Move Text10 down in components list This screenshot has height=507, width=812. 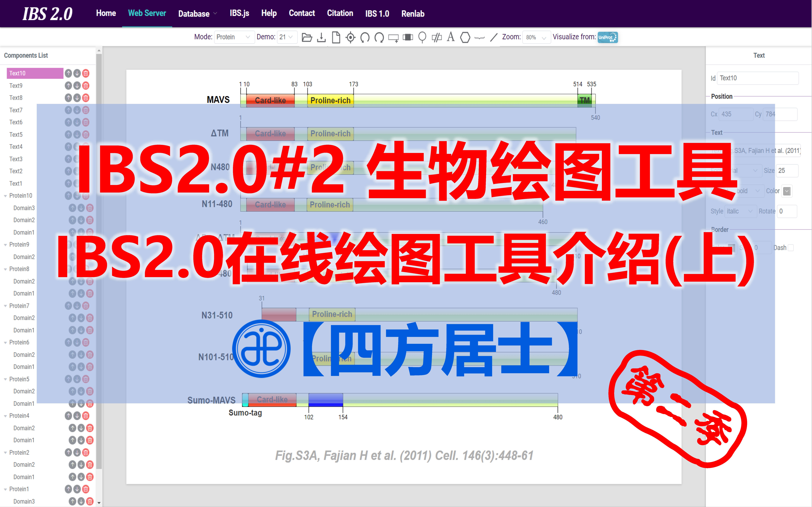(77, 73)
